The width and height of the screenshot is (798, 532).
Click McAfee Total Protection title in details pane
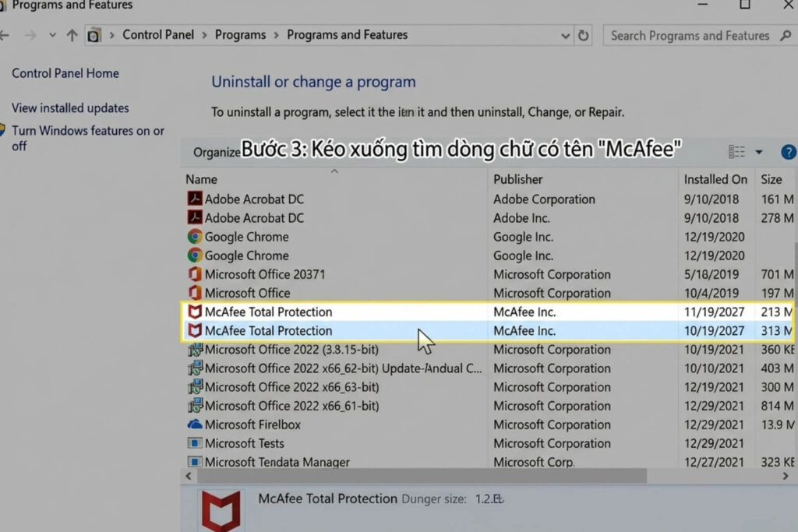pyautogui.click(x=327, y=499)
